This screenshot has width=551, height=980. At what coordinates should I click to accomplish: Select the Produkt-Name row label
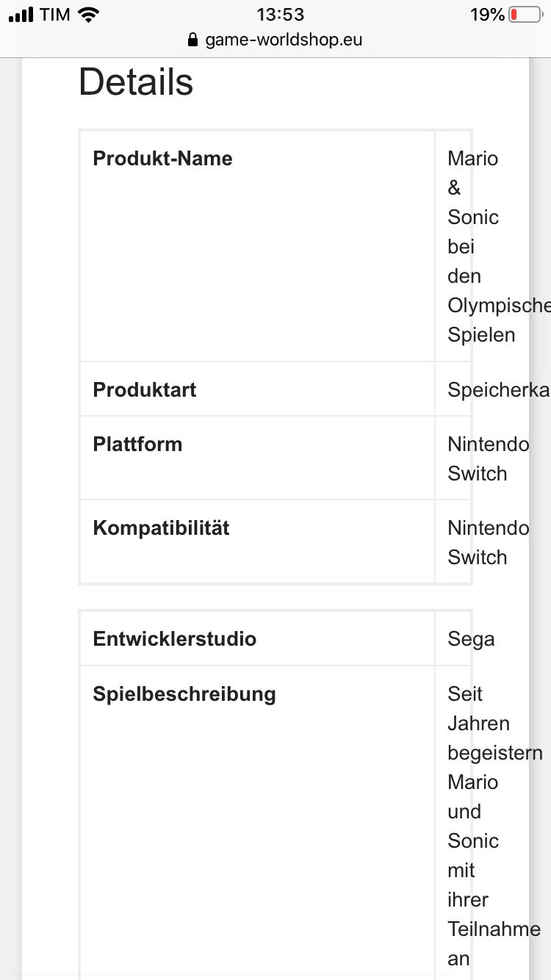tap(162, 159)
